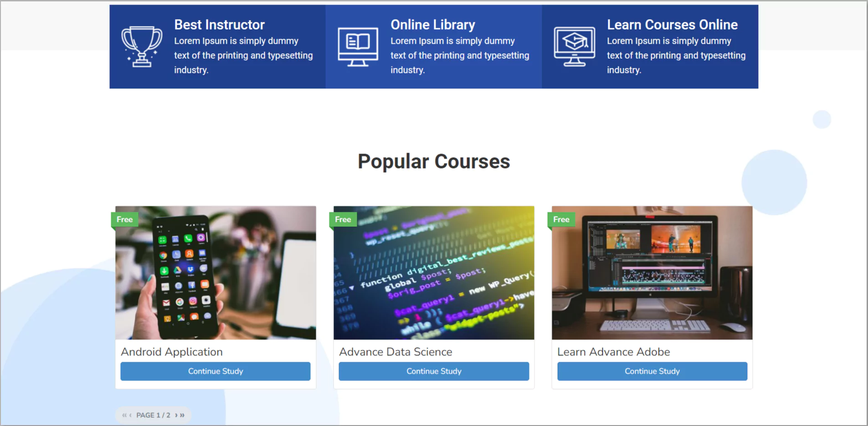868x426 pixels.
Task: Click the Online Library heading
Action: pos(433,25)
